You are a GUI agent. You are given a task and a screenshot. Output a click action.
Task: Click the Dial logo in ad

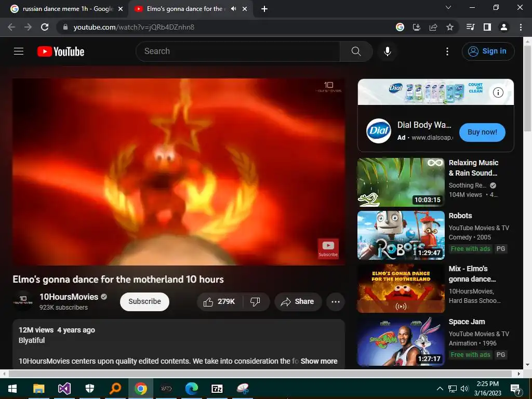(x=379, y=130)
